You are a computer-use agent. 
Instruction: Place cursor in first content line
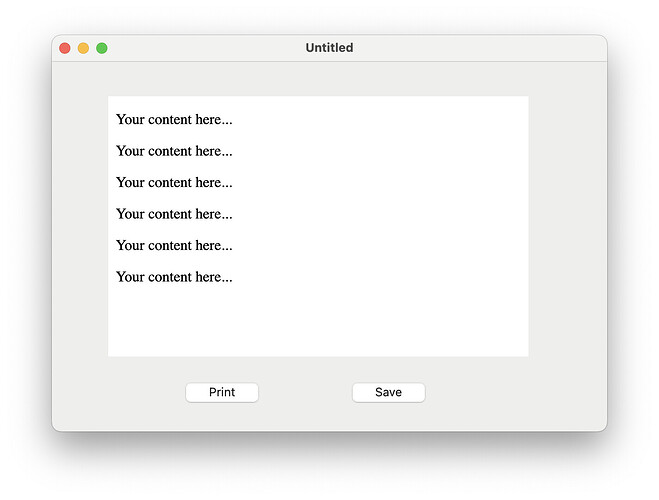click(174, 120)
